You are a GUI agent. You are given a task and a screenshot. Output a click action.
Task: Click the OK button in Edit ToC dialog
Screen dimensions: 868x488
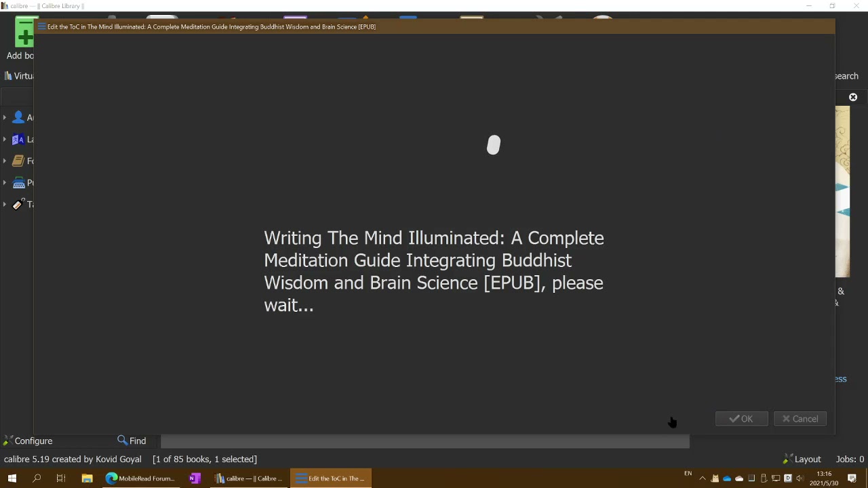741,419
